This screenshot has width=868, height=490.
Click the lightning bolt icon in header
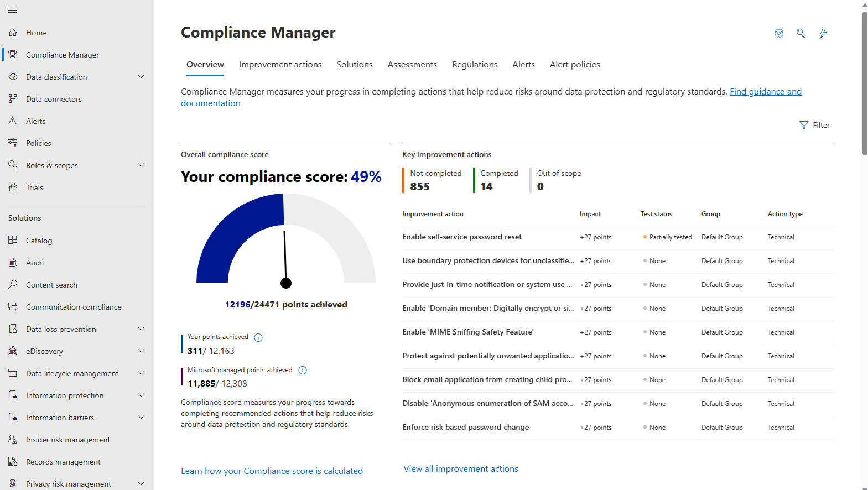pyautogui.click(x=823, y=33)
